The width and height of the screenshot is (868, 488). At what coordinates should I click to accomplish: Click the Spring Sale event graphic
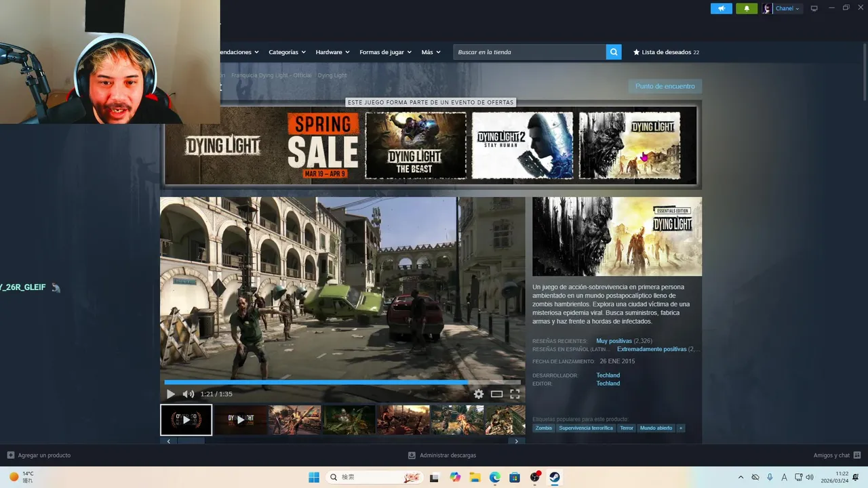[323, 146]
